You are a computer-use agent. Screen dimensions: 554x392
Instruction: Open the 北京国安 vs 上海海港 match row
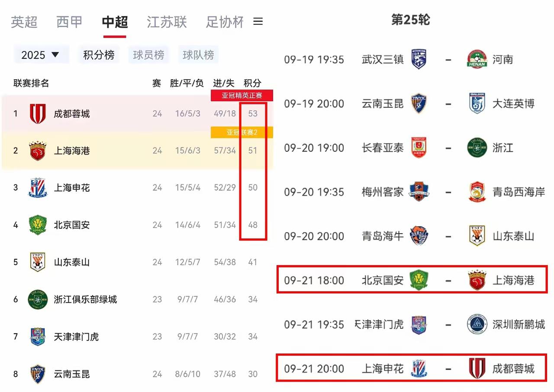(x=412, y=280)
